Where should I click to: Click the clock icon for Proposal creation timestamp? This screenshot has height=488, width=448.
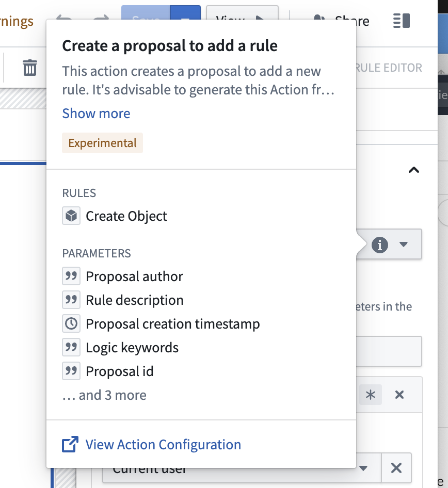[71, 323]
